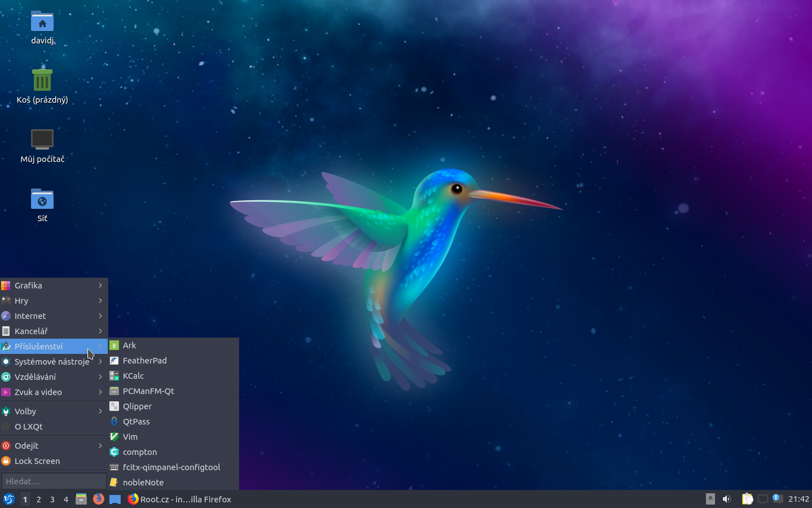Open nobleNote from the menu
Image resolution: width=812 pixels, height=508 pixels.
point(143,483)
